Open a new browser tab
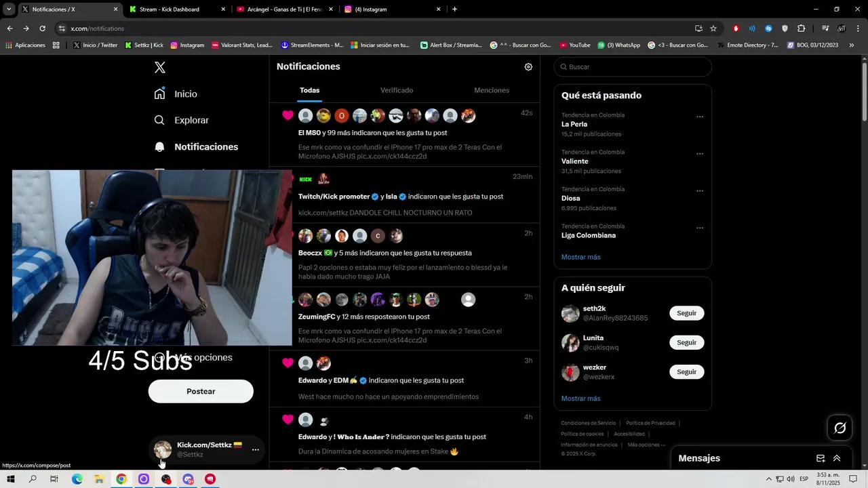 (x=454, y=9)
